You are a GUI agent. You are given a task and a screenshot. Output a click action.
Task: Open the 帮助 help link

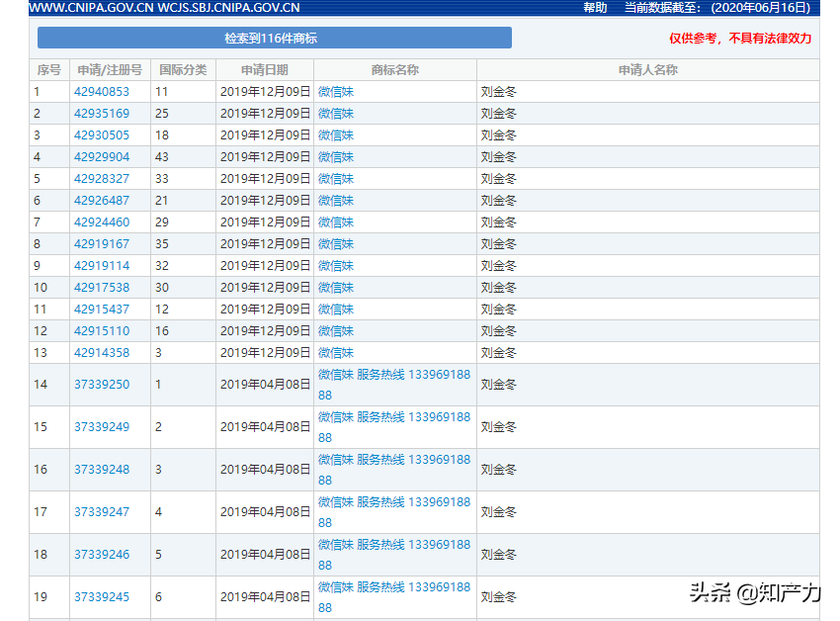[595, 8]
